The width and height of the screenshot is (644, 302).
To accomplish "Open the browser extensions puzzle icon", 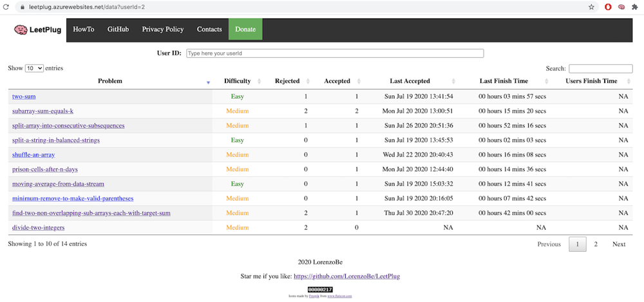I will tap(635, 7).
